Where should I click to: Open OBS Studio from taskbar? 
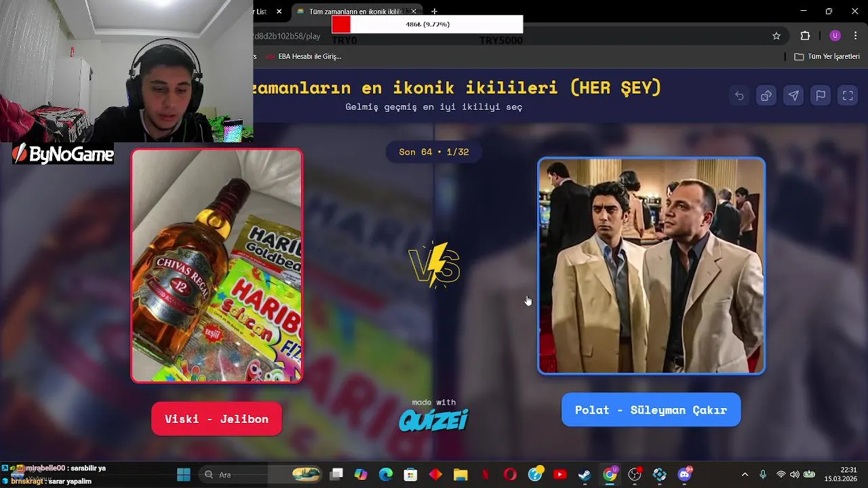tap(635, 474)
